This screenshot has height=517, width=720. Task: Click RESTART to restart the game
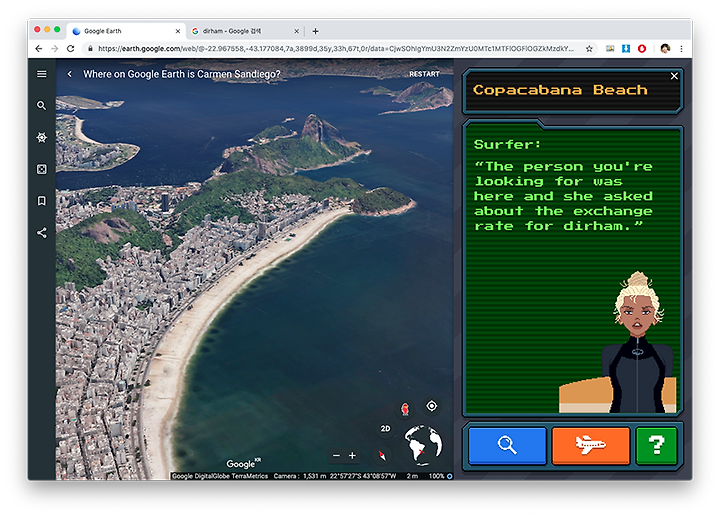coord(424,74)
